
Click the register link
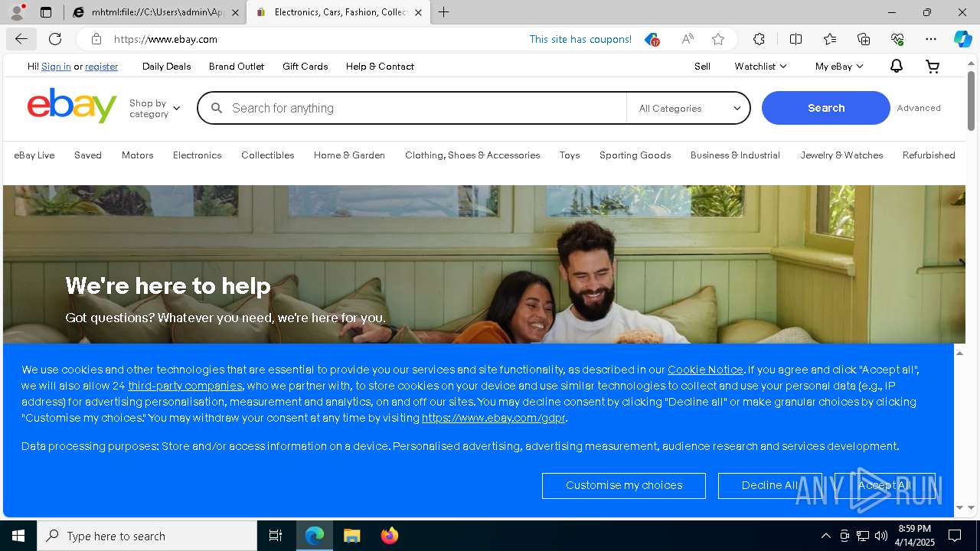[101, 67]
